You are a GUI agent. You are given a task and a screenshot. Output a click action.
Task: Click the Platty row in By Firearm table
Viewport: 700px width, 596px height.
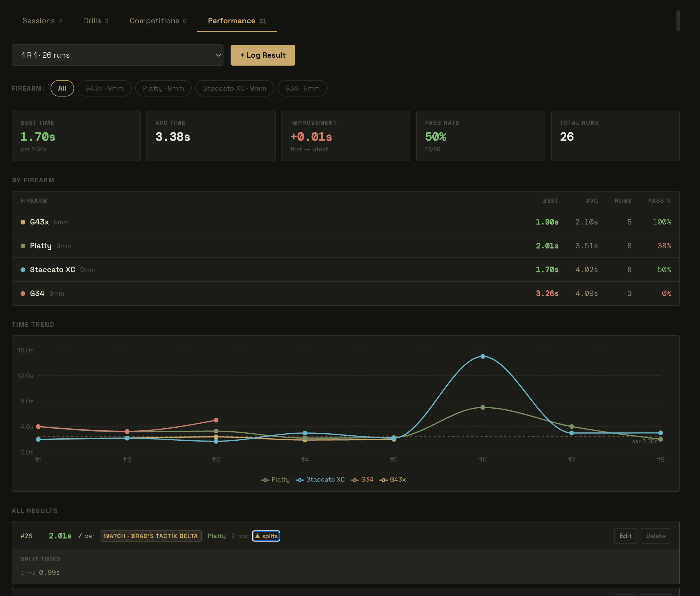click(346, 246)
